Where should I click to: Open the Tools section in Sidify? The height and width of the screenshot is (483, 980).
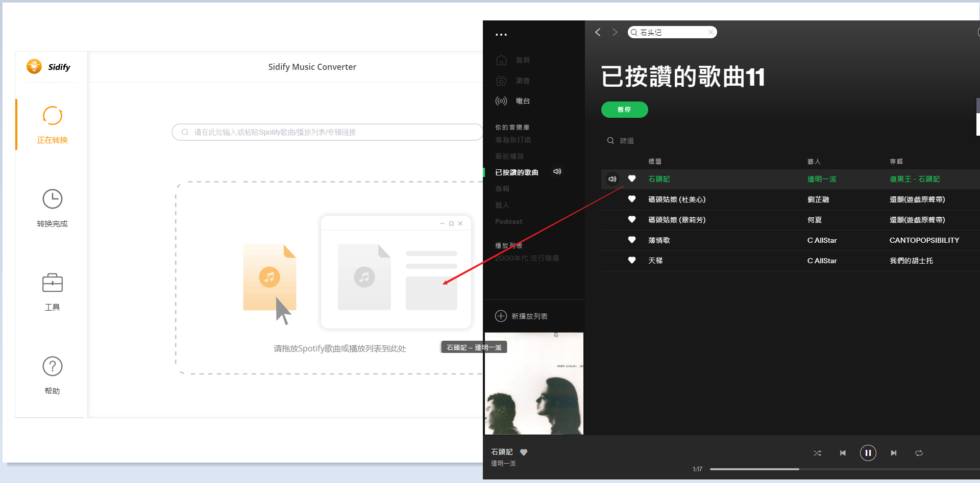(x=52, y=292)
